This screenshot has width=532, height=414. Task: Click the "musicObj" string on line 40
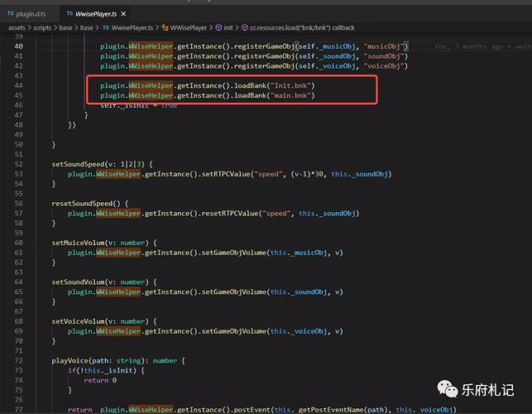coord(383,46)
